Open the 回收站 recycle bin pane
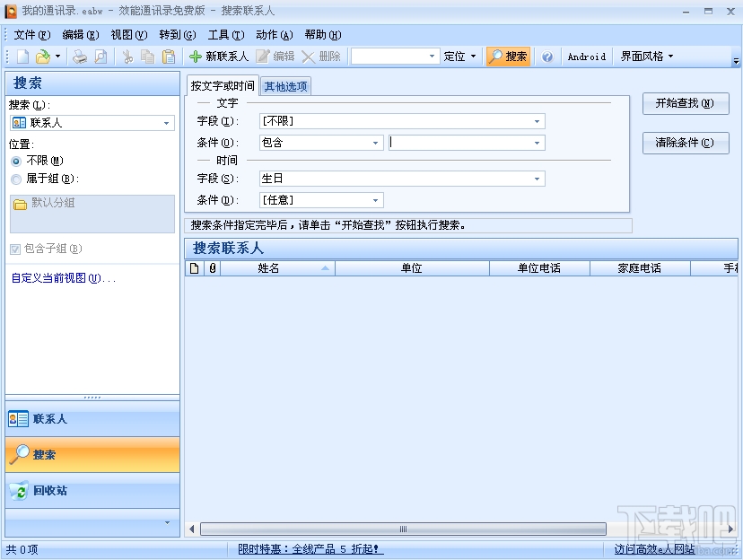This screenshot has width=743, height=560. [92, 490]
